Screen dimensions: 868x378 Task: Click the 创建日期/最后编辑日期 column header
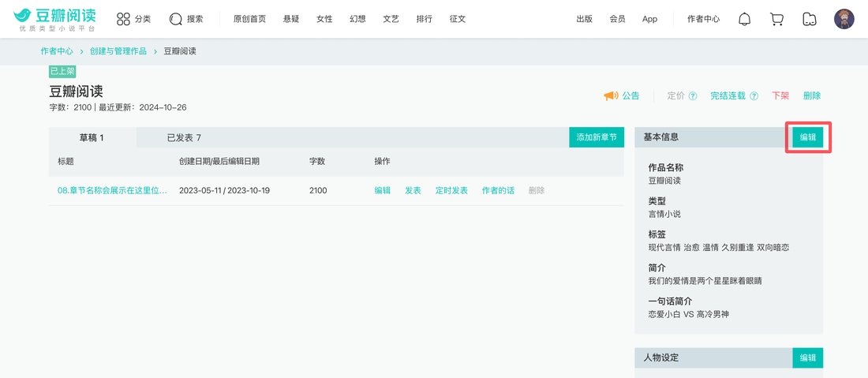pyautogui.click(x=219, y=162)
